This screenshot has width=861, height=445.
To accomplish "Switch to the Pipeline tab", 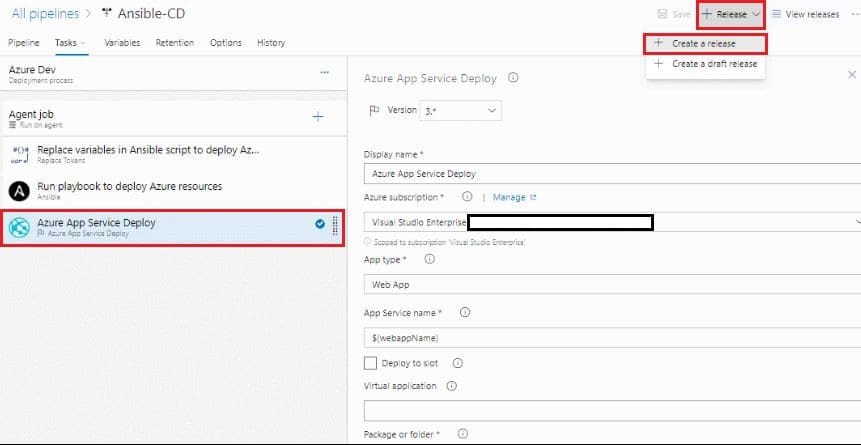I will (24, 43).
